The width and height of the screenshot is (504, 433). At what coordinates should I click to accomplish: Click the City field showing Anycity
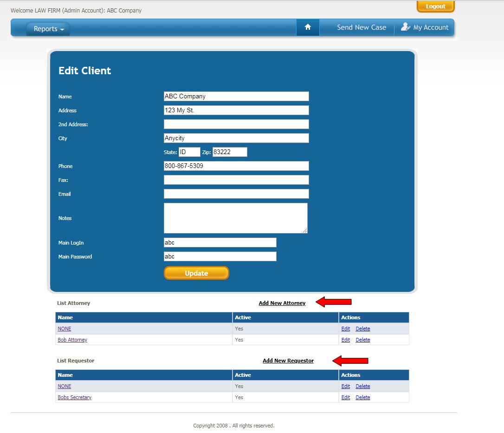coord(236,138)
